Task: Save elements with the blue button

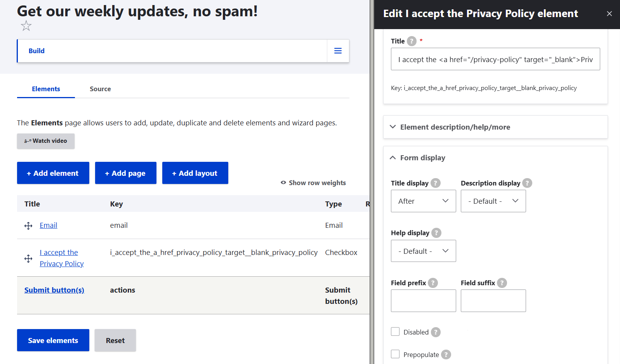Action: click(x=53, y=340)
